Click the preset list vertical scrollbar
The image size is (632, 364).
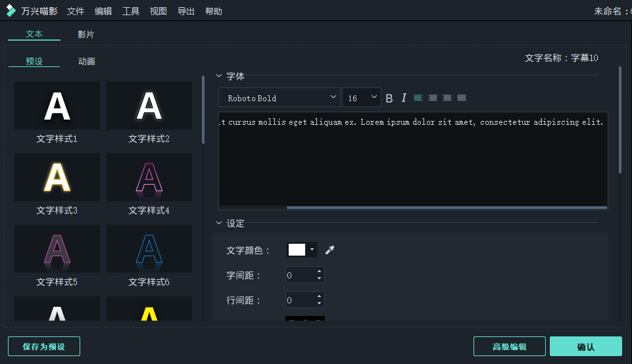click(203, 110)
